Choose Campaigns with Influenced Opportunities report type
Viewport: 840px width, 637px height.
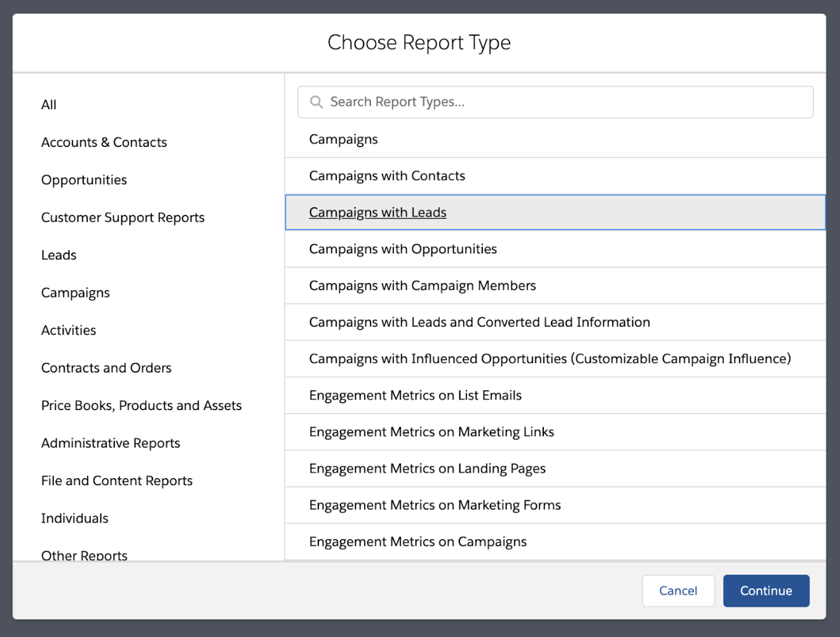pos(555,359)
